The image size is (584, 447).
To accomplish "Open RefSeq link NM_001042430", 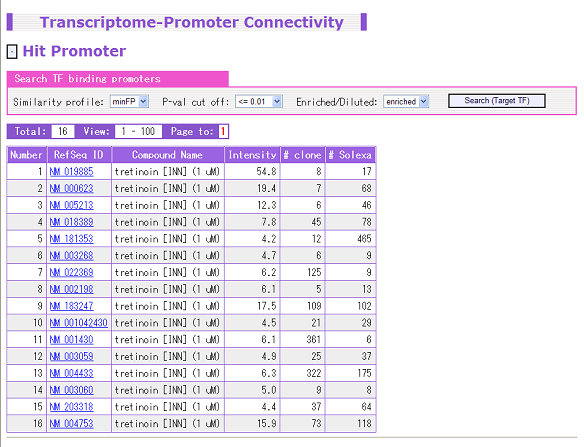I will pos(79,323).
